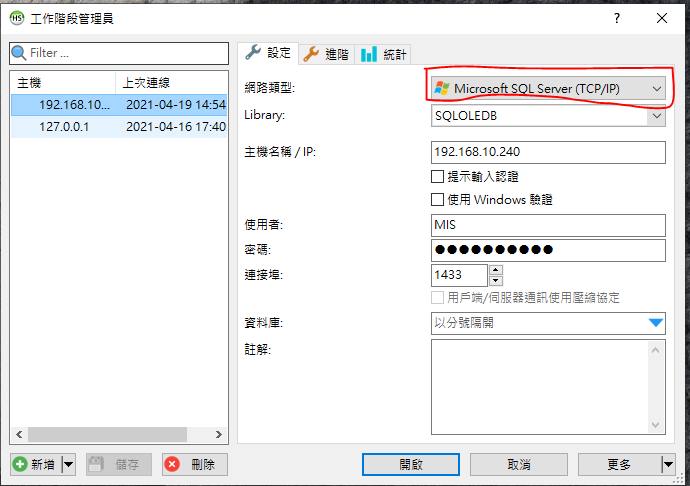
Task: Click the bar chart 統計 icon
Action: tap(369, 54)
